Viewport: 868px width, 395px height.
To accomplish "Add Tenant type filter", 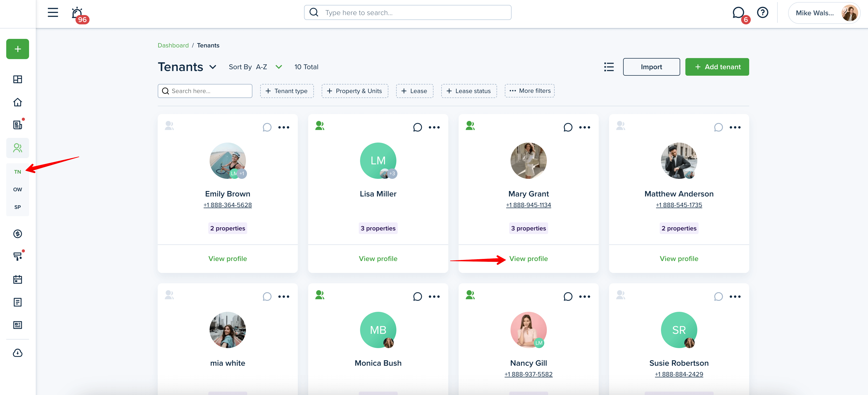I will click(287, 91).
